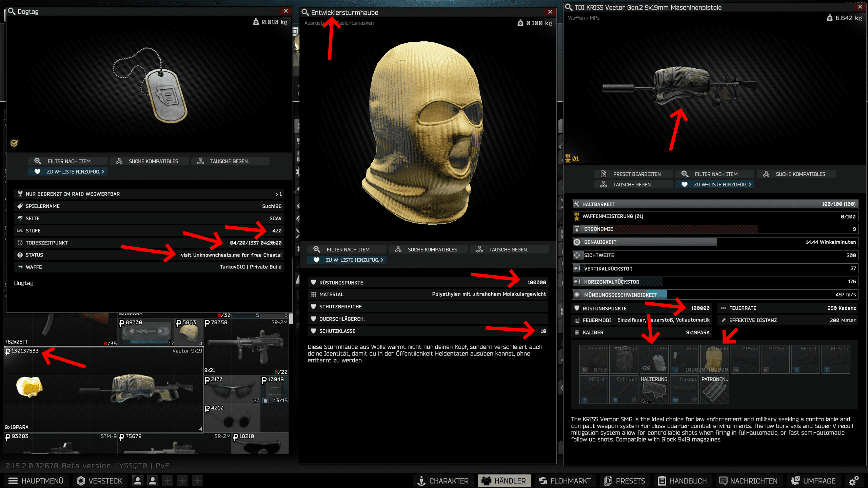The height and width of the screenshot is (488, 868).
Task: Click Suche Kompatibles in Vector window
Action: click(796, 174)
